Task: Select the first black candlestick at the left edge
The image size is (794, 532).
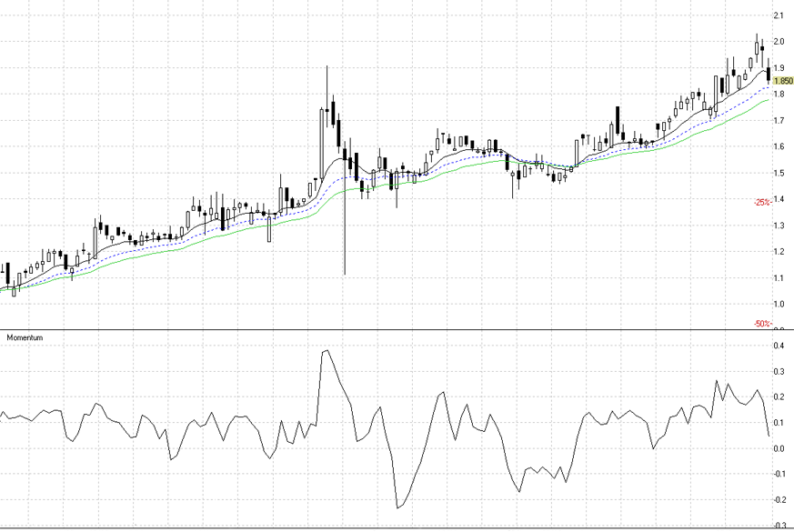Action: (x=7, y=273)
